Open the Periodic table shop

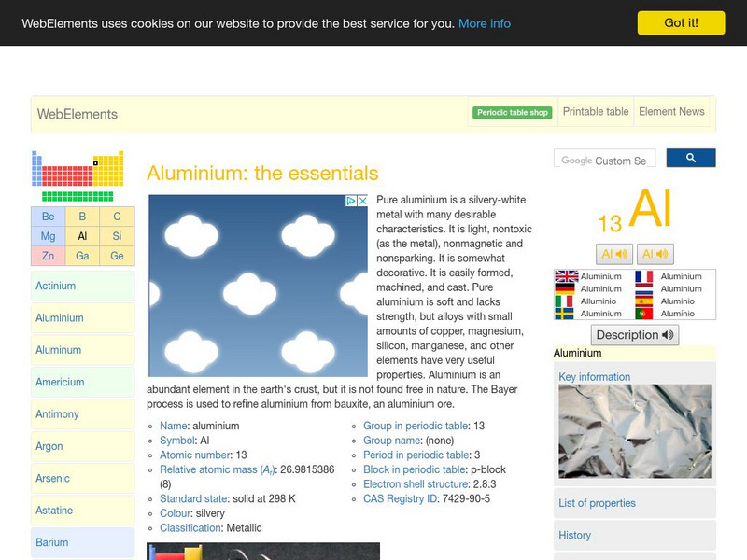click(512, 111)
